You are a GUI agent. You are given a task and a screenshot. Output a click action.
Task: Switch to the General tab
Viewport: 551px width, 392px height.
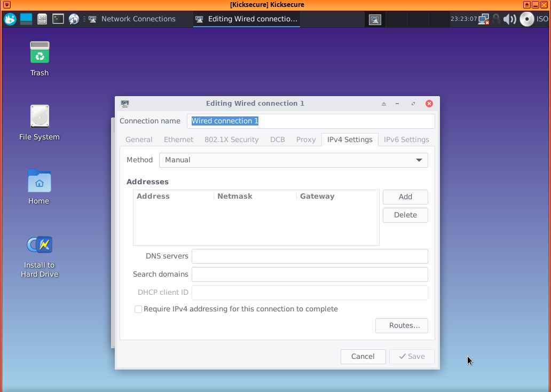[x=139, y=140]
